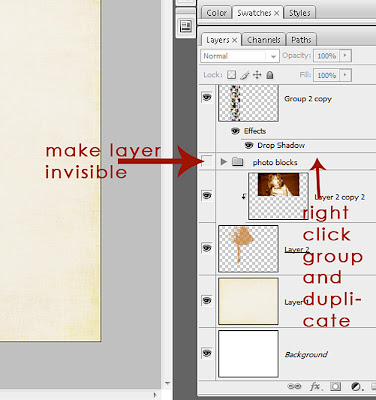Click the Drop Shadow effect label
This screenshot has height=400, width=376.
(281, 145)
